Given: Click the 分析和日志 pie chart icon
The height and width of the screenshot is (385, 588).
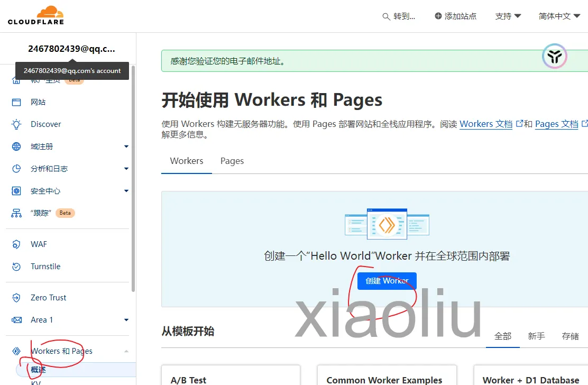Looking at the screenshot, I should [x=16, y=169].
